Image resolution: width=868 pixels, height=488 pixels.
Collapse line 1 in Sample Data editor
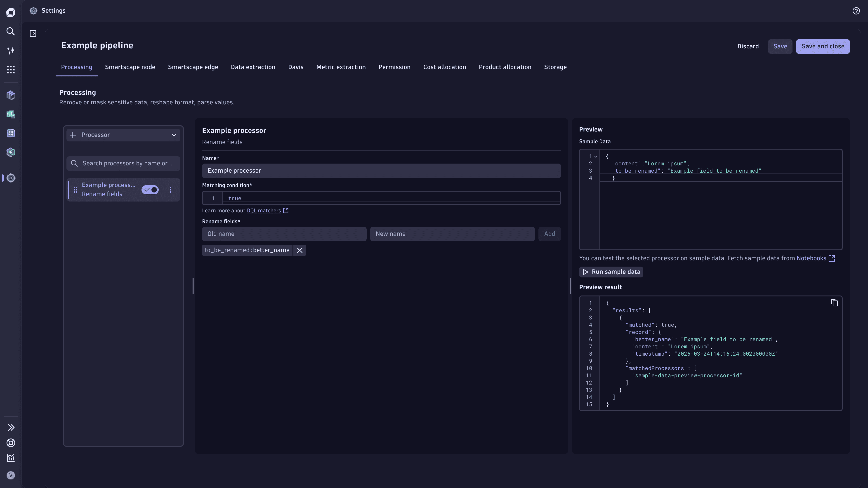(596, 156)
